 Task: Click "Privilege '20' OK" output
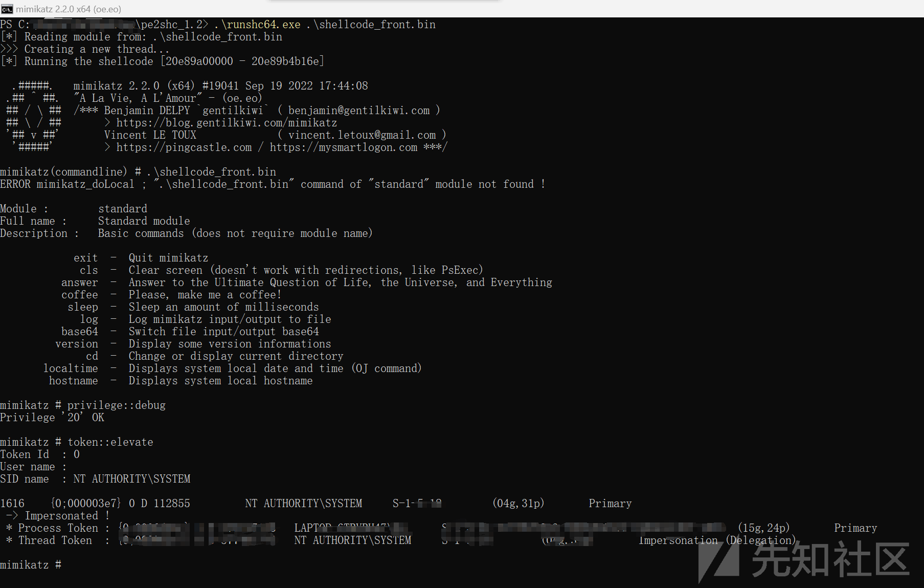click(x=52, y=418)
